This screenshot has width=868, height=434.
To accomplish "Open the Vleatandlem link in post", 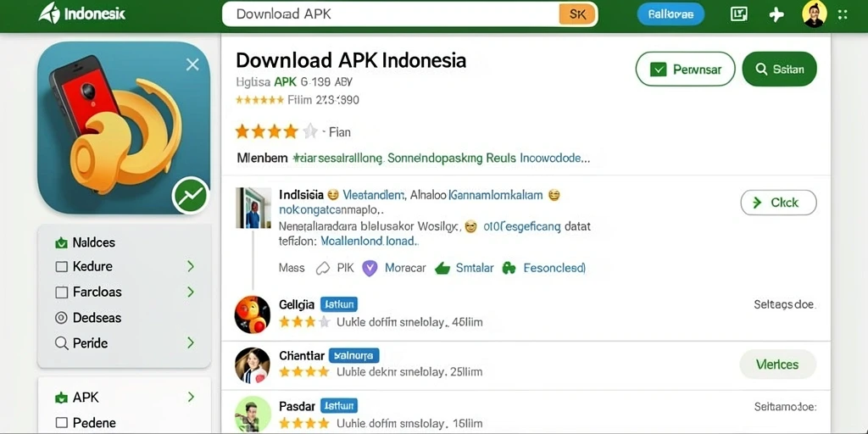I will [374, 195].
